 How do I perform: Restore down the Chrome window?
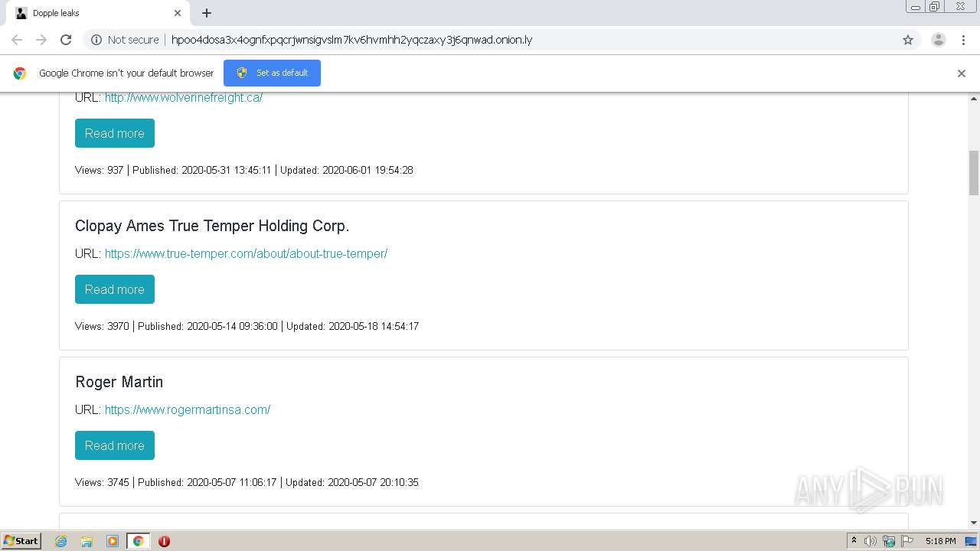[935, 7]
